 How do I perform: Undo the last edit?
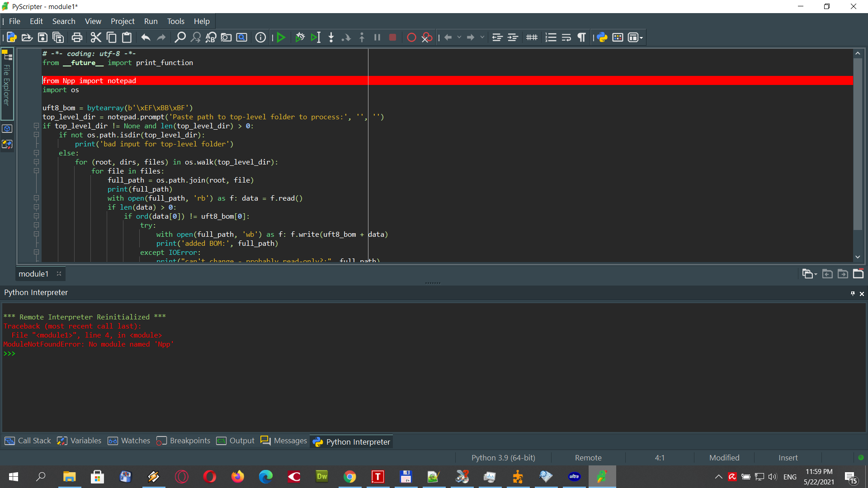[x=146, y=38]
